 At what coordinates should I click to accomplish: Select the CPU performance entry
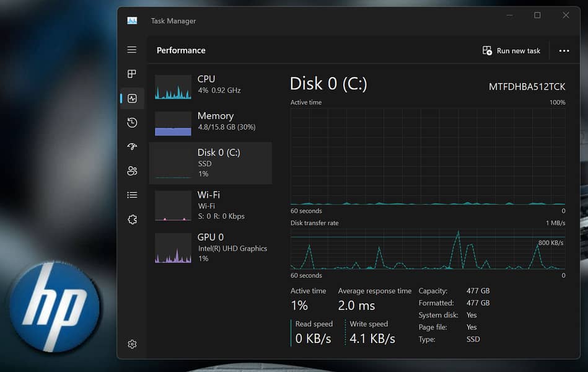(x=210, y=87)
